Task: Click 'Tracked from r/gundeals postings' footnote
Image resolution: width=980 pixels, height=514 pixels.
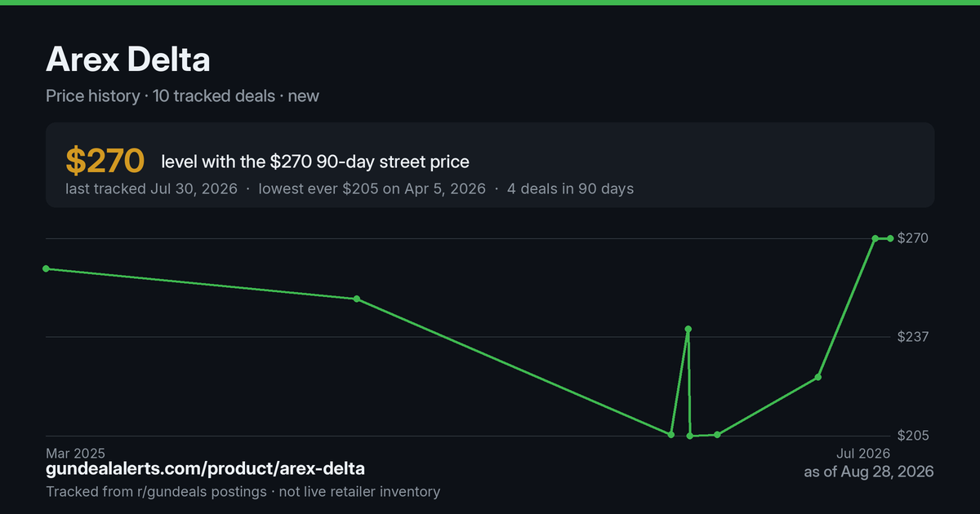Action: click(156, 491)
